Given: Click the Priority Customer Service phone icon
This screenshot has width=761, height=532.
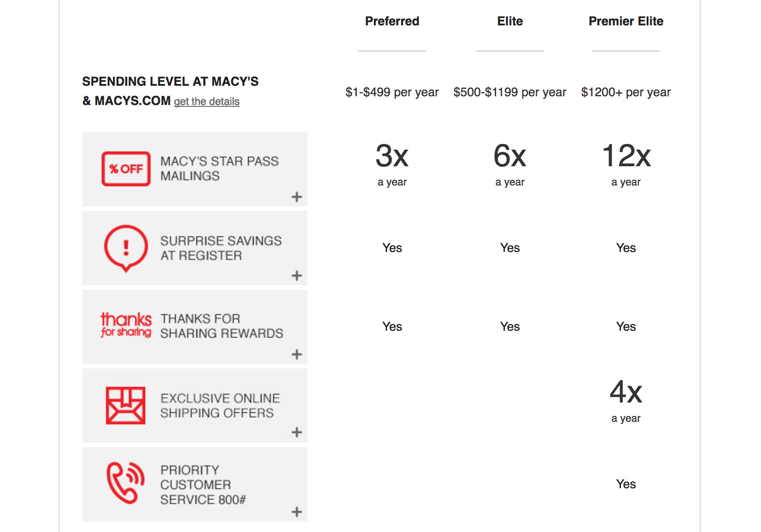Looking at the screenshot, I should pyautogui.click(x=126, y=483).
